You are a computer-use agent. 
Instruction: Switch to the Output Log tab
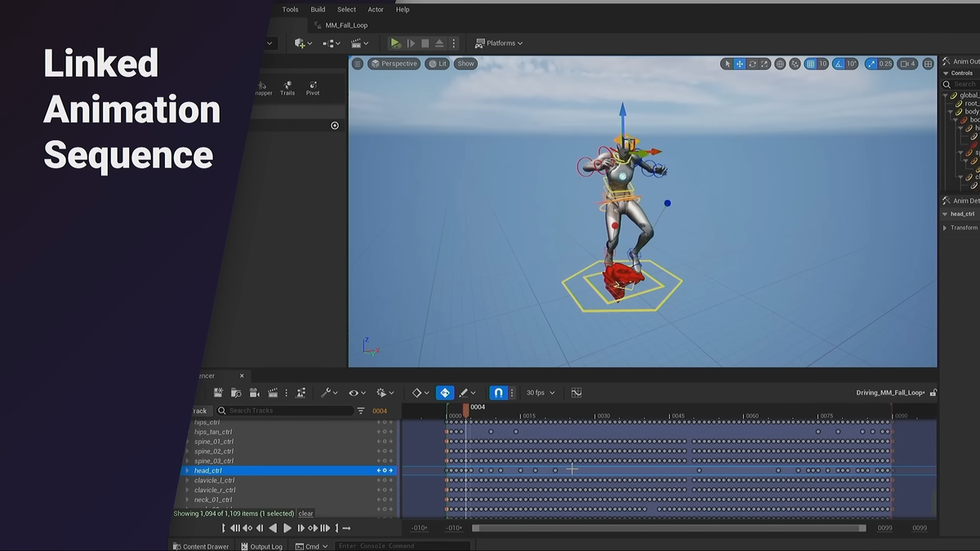point(261,546)
